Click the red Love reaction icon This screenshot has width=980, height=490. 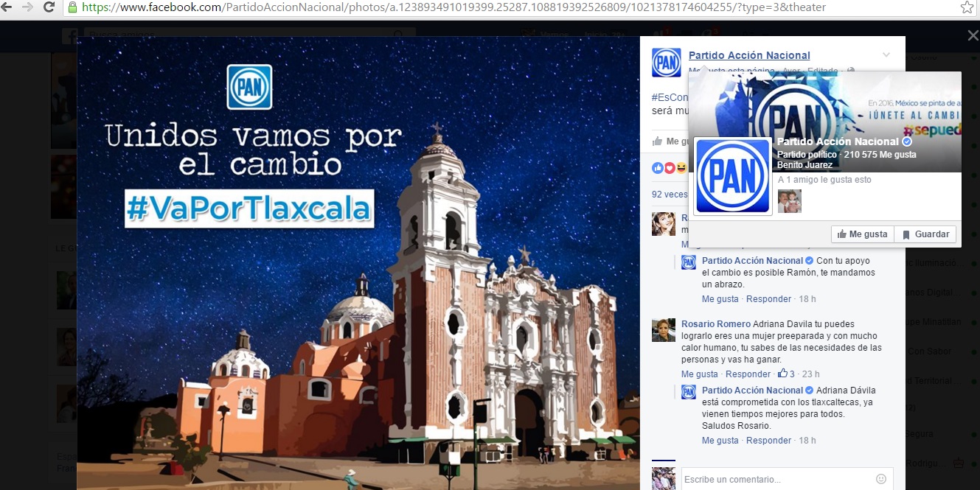point(669,168)
